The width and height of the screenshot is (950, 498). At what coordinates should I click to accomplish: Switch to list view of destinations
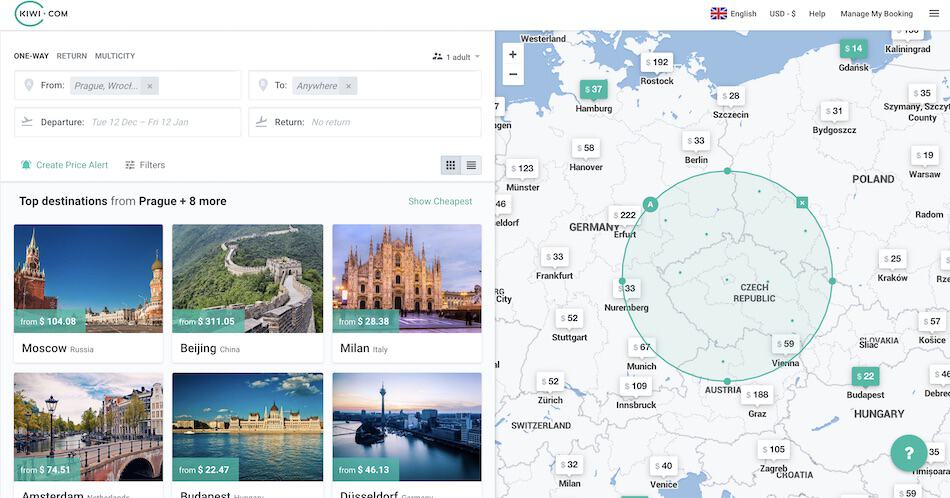coord(471,165)
